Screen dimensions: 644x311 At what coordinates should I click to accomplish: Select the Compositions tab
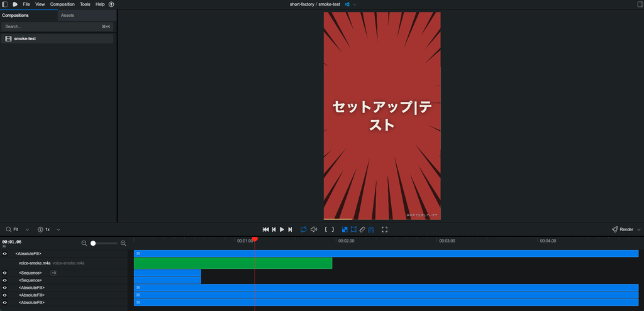[x=29, y=15]
